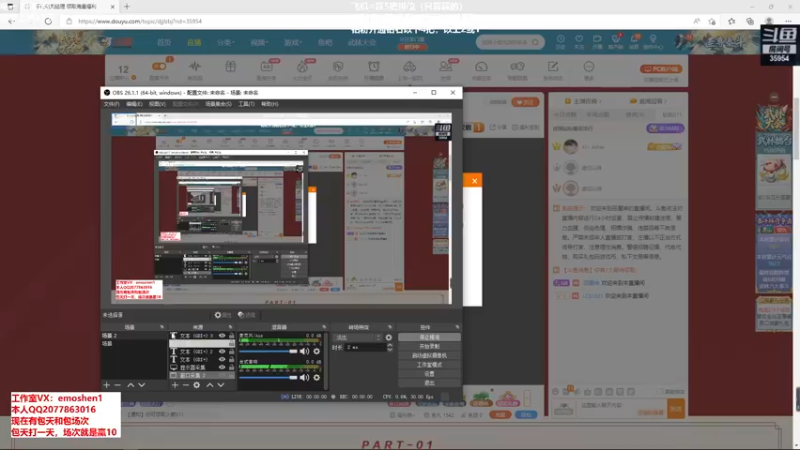The image size is (800, 450).
Task: Decrease transition duration with down arrow
Action: click(x=390, y=349)
